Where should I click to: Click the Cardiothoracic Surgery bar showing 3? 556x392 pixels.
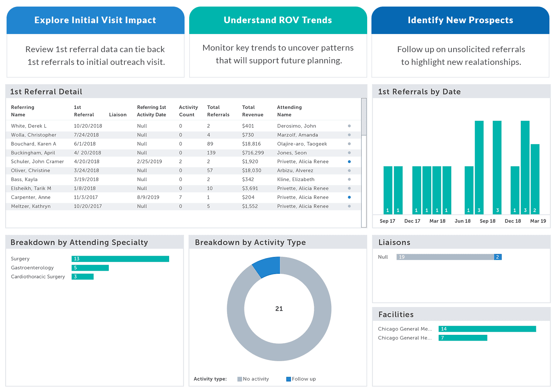83,277
